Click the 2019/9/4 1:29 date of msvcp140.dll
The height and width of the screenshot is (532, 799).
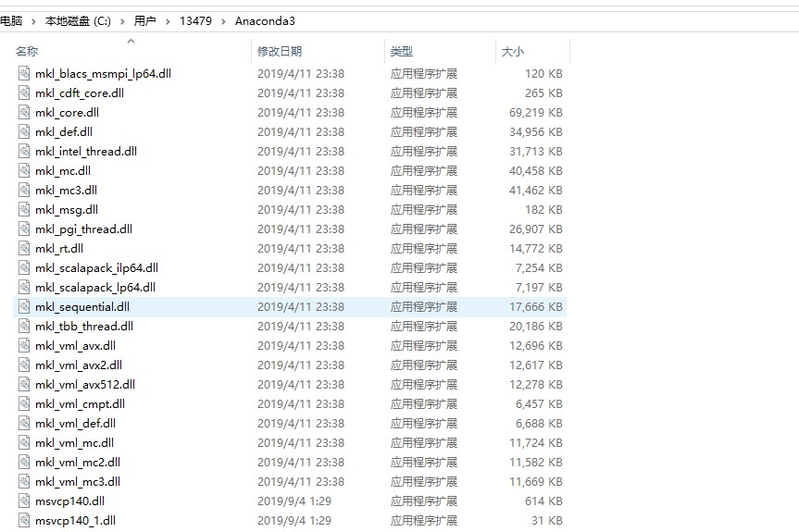point(294,501)
